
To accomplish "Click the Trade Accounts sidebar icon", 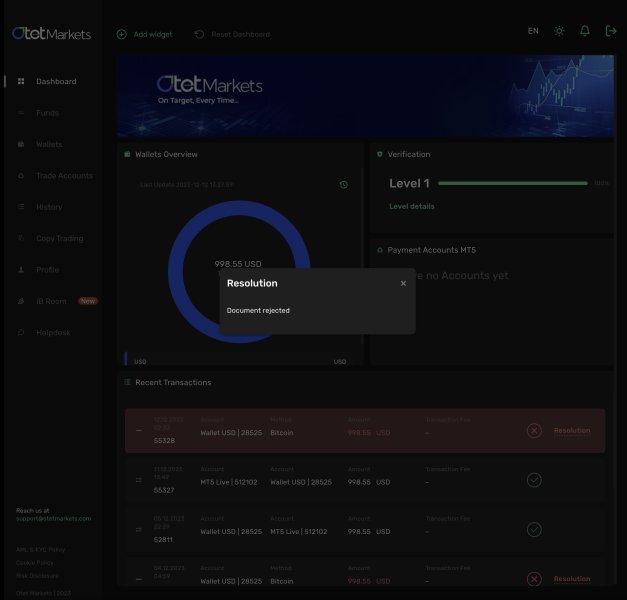I will [21, 176].
